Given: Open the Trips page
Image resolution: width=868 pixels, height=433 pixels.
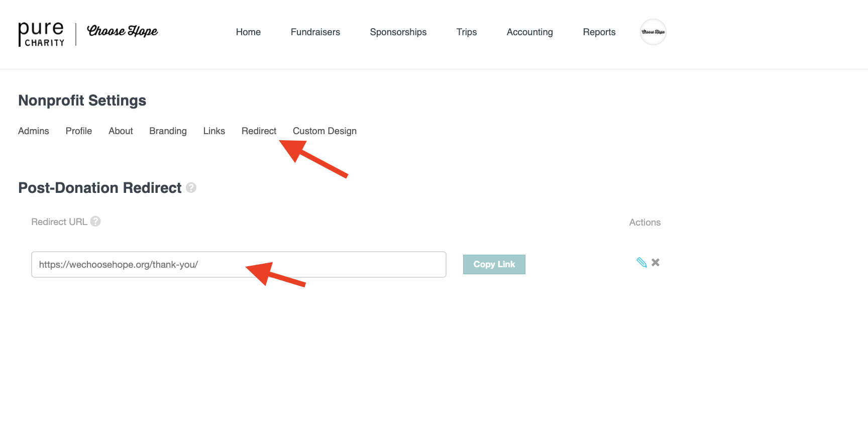Looking at the screenshot, I should [x=466, y=32].
